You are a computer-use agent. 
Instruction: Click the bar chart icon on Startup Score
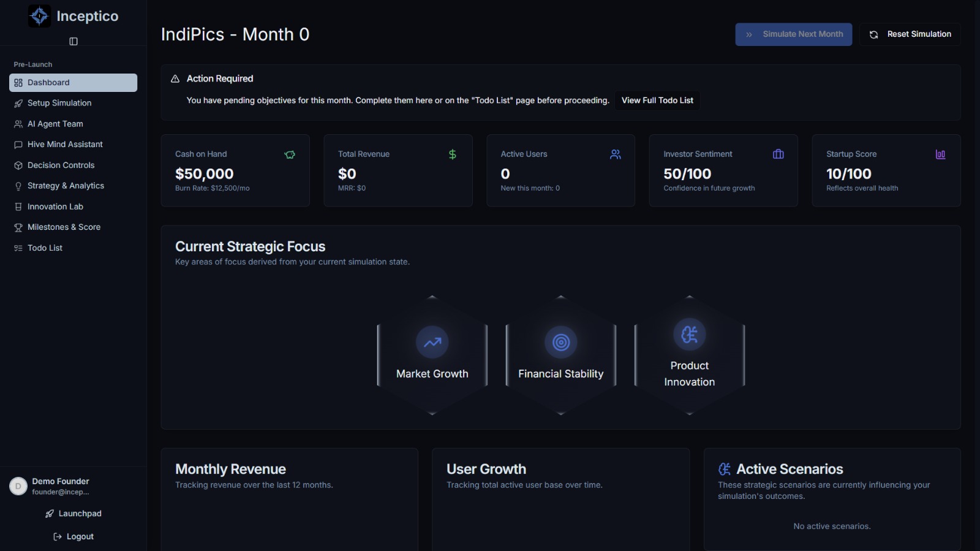click(941, 154)
